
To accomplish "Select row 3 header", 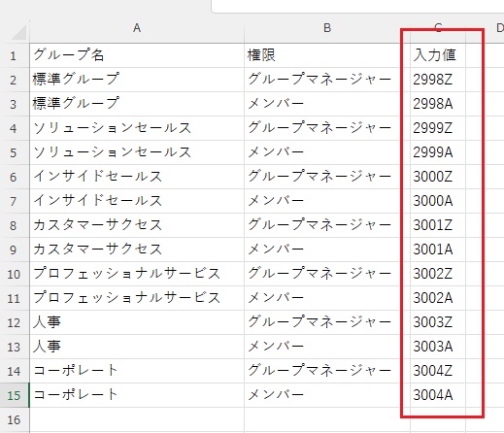I will pyautogui.click(x=14, y=104).
